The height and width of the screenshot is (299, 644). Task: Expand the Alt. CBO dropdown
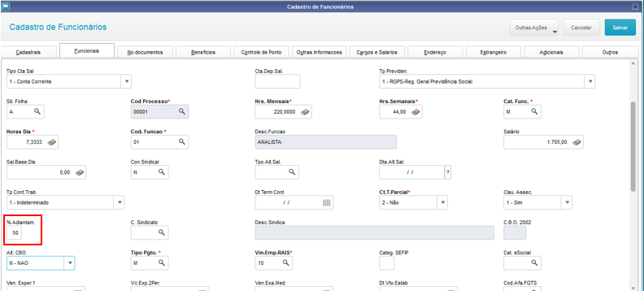pyautogui.click(x=70, y=263)
